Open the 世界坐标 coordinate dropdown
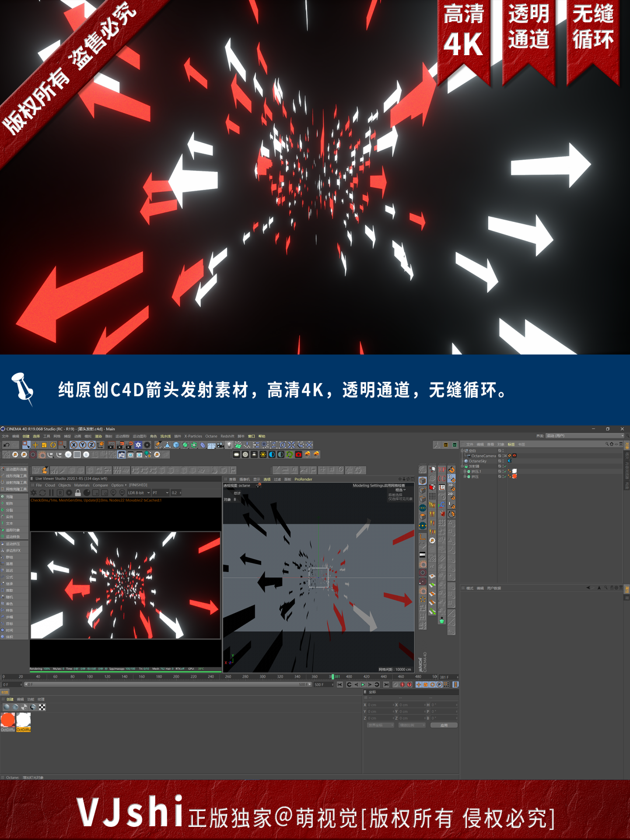 [x=380, y=725]
